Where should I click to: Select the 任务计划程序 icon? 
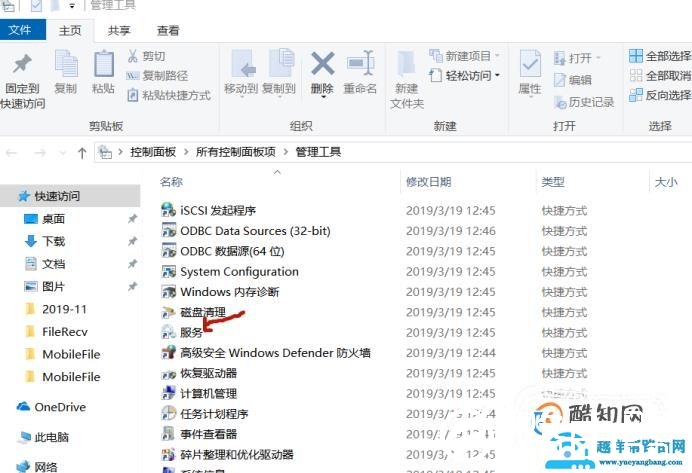click(x=169, y=413)
